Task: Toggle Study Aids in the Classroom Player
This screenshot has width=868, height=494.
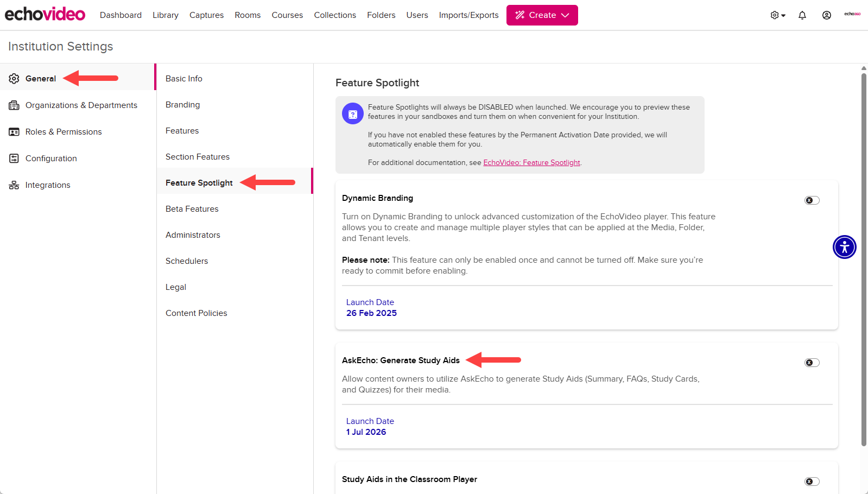Action: click(812, 482)
